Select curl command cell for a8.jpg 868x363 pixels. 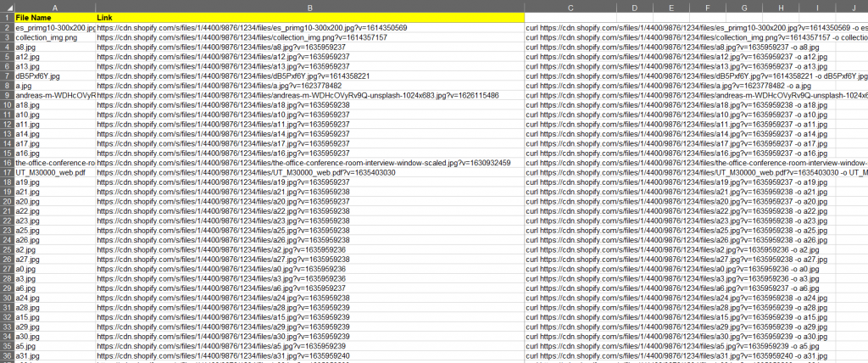point(570,47)
